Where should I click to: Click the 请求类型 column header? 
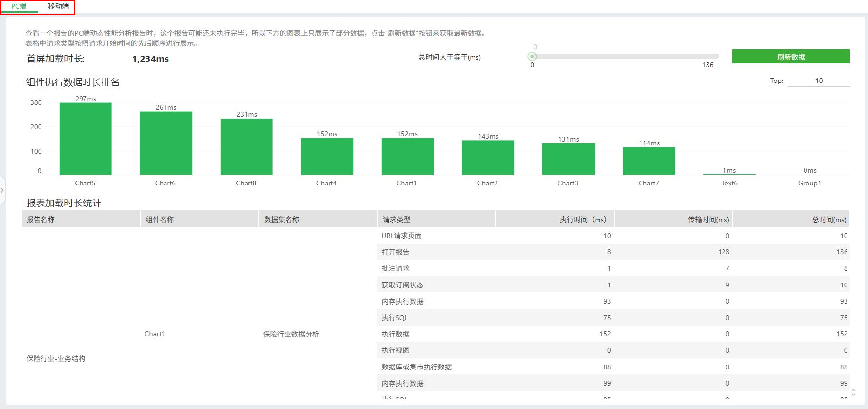[396, 220]
